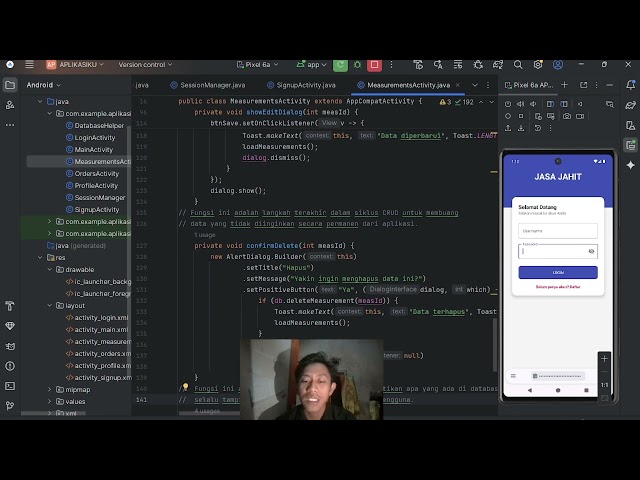Click emulator Home circle button in toolbar

[x=508, y=116]
